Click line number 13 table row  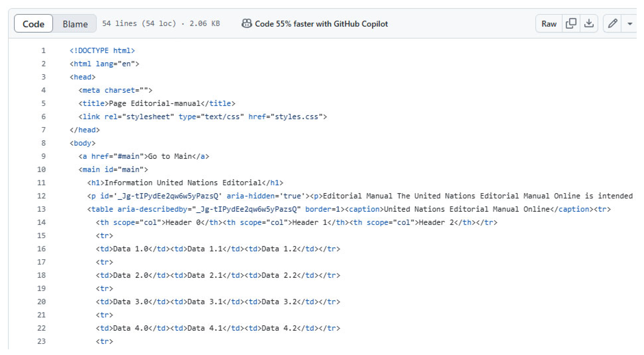pyautogui.click(x=42, y=209)
